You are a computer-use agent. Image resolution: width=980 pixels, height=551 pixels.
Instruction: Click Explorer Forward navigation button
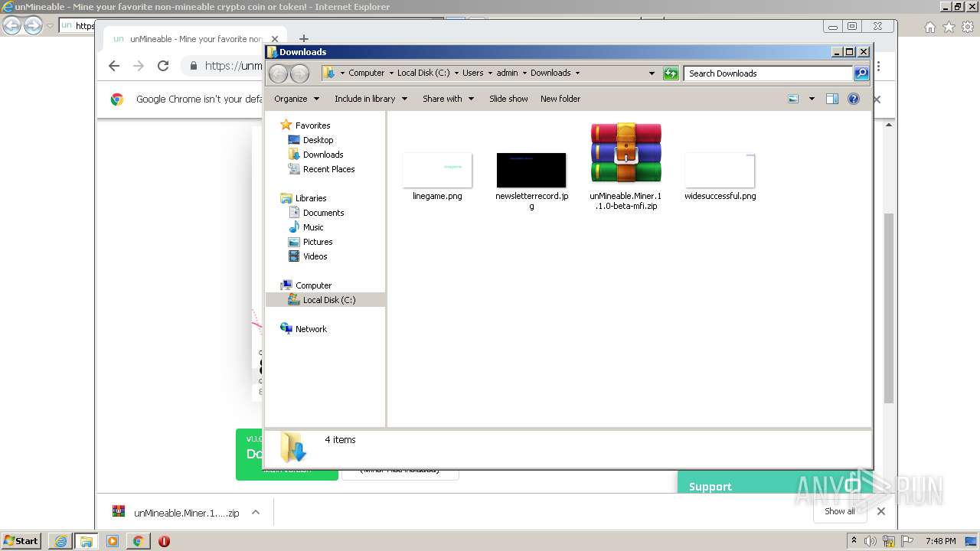click(300, 73)
